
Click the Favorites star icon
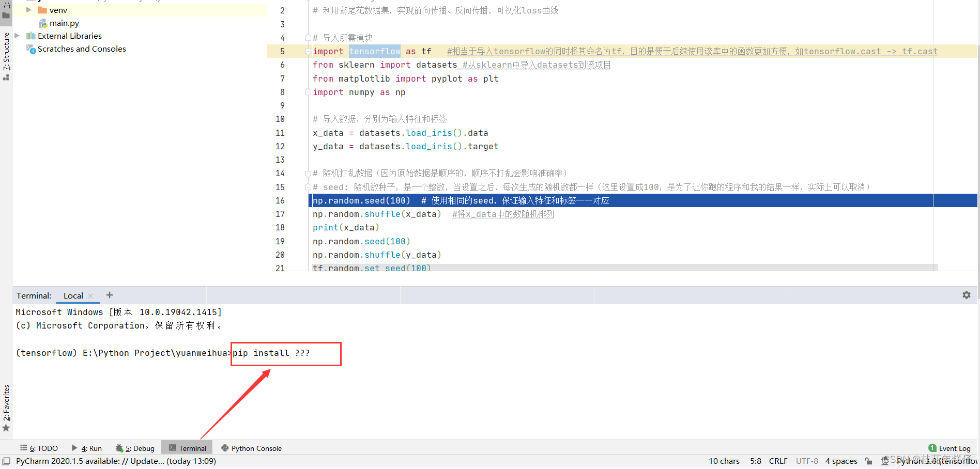[6, 428]
